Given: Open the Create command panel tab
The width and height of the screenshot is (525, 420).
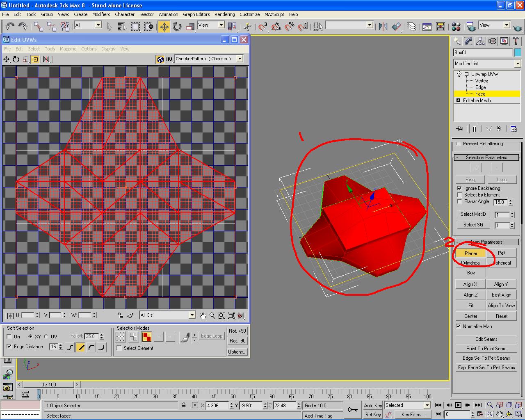Looking at the screenshot, I should point(457,41).
